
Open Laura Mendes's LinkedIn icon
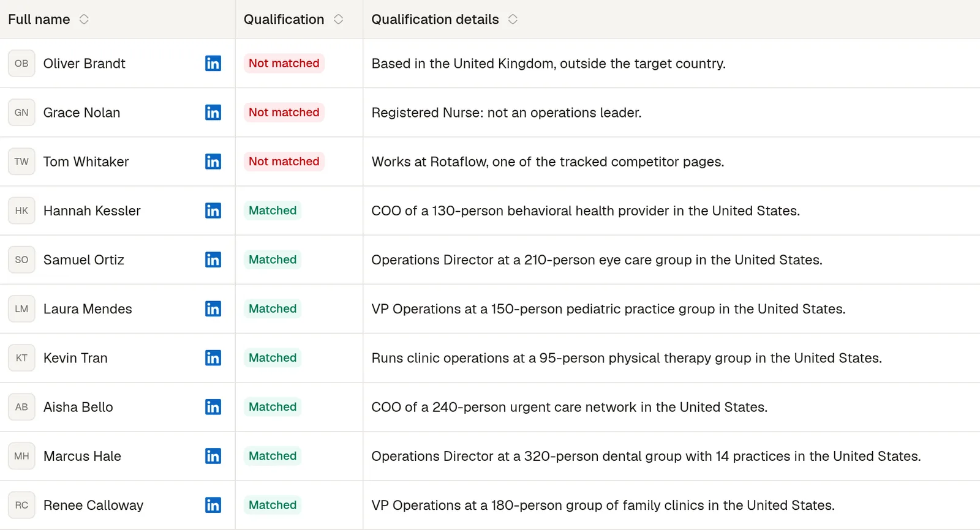point(213,308)
